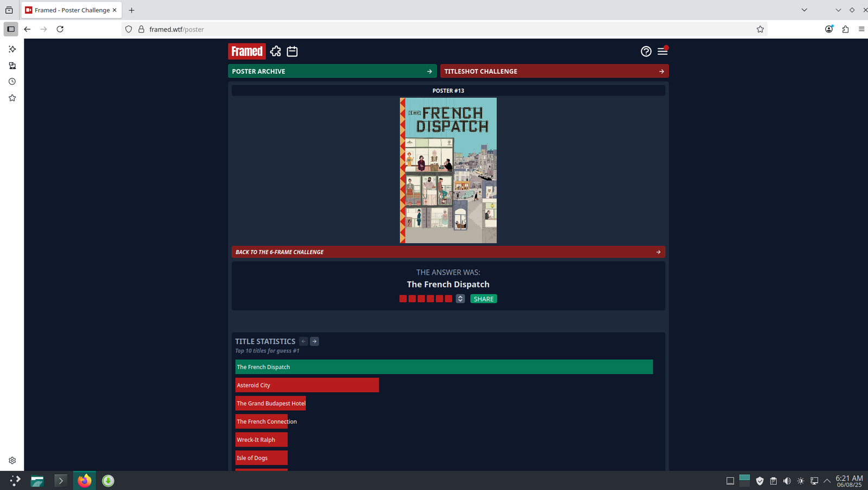The height and width of the screenshot is (490, 868).
Task: Click The Grand Budapest Hotel statistics bar
Action: coord(271,403)
